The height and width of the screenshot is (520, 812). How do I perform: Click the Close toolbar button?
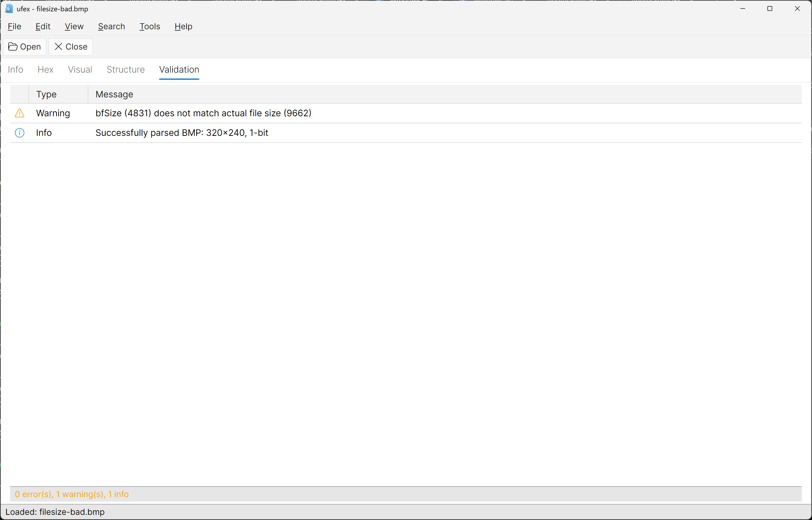tap(71, 47)
